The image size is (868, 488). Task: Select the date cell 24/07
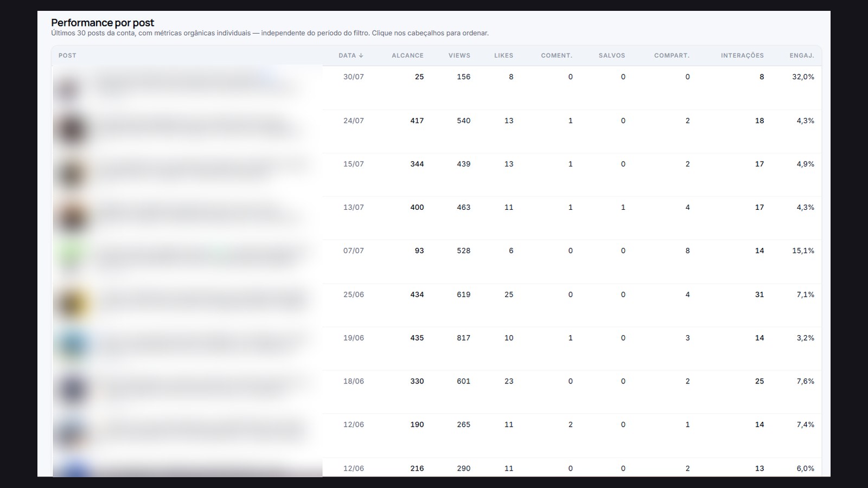point(354,120)
